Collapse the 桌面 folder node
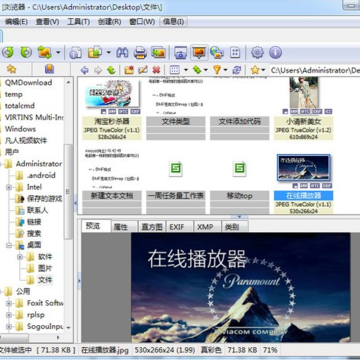 (9, 245)
